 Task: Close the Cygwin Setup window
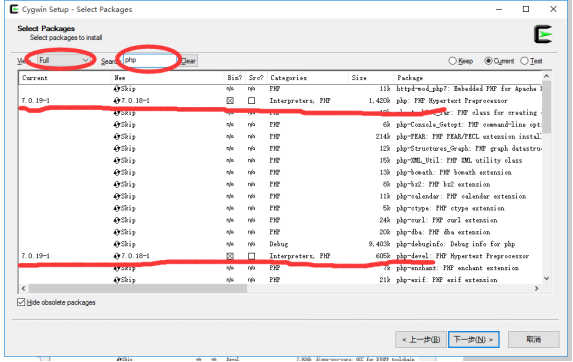(553, 9)
